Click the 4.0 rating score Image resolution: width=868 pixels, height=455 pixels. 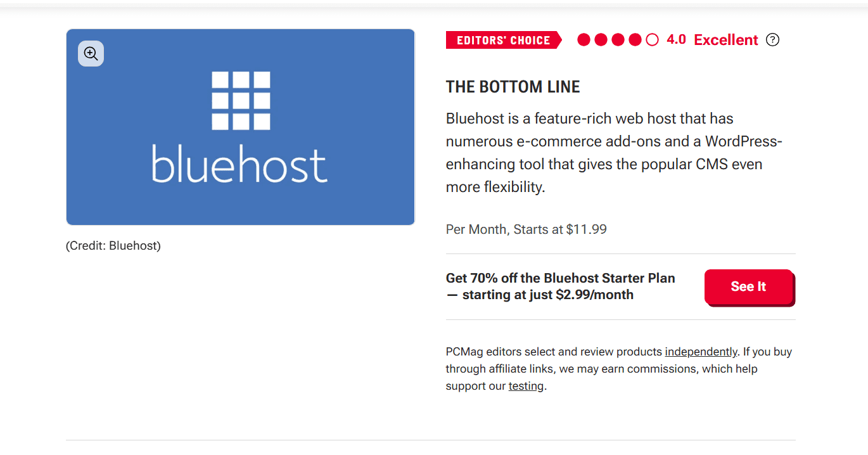676,40
